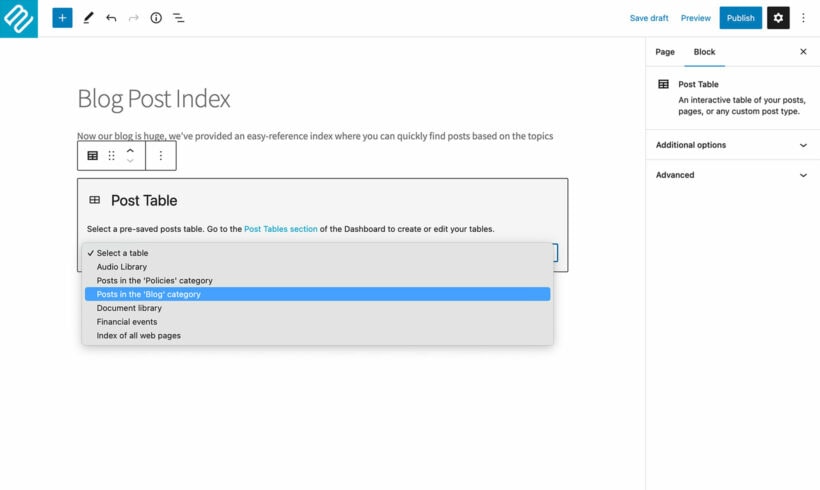820x490 pixels.
Task: Click the block toolbar table icon
Action: click(x=93, y=156)
